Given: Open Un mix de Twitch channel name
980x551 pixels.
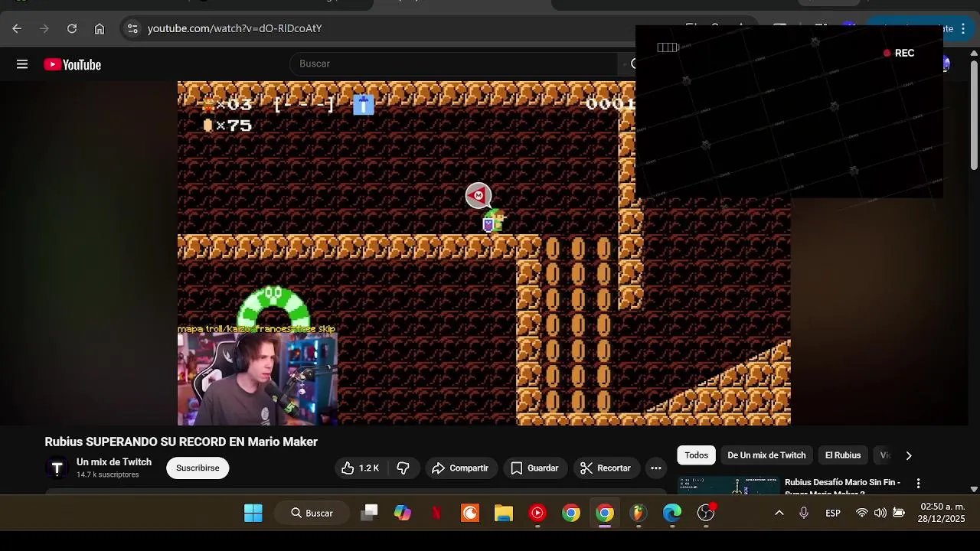Looking at the screenshot, I should point(114,462).
